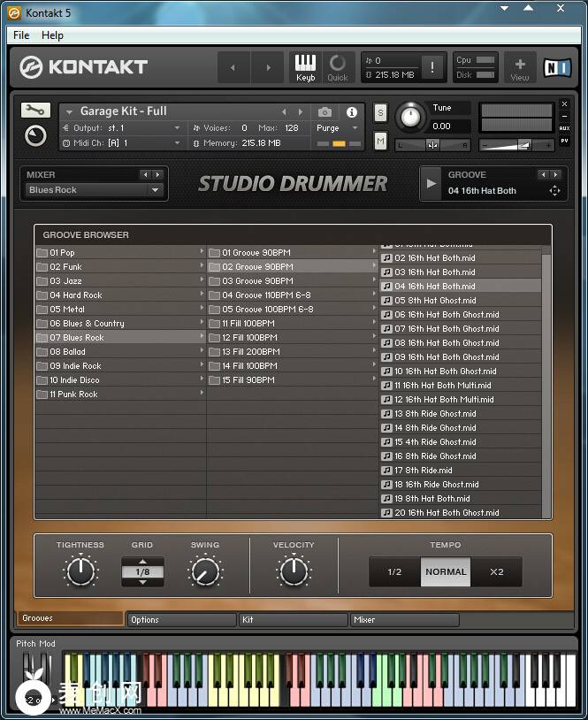588x720 pixels.
Task: Click the NI logo icon
Action: [557, 67]
